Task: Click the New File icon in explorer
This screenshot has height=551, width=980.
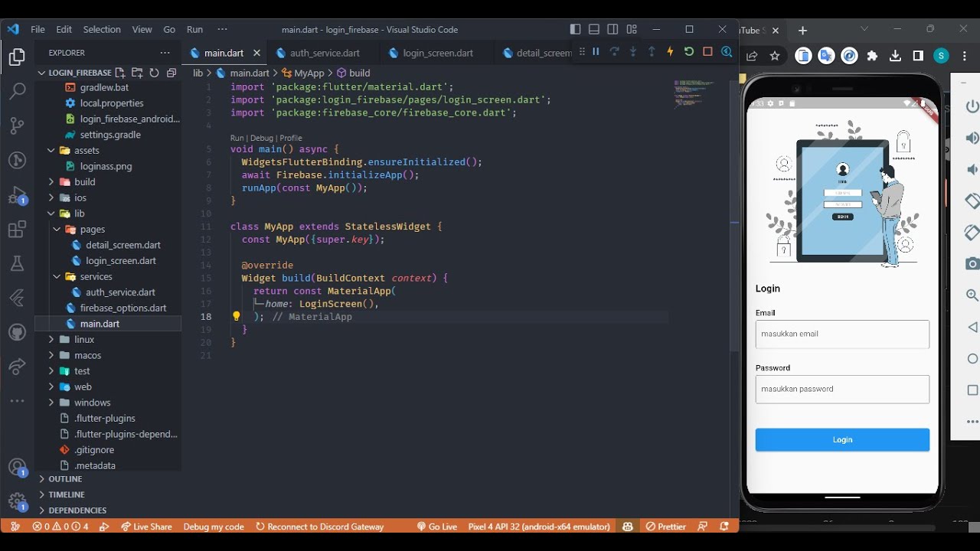Action: (120, 73)
